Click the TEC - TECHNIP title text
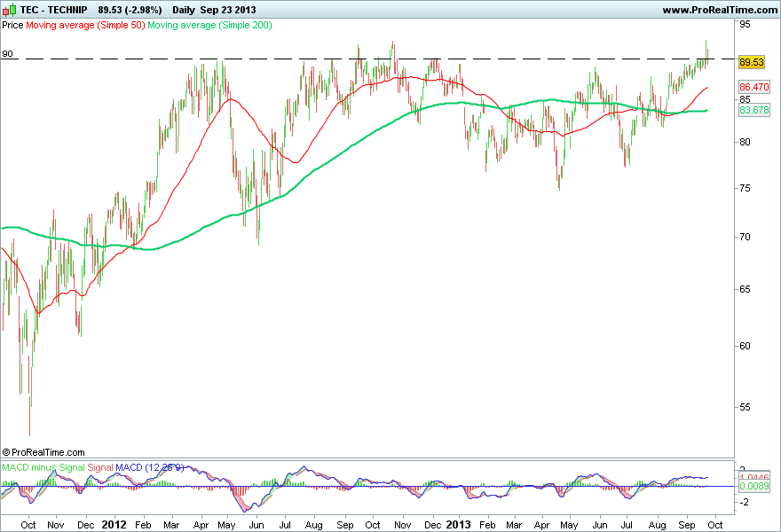Image resolution: width=781 pixels, height=532 pixels. point(54,10)
